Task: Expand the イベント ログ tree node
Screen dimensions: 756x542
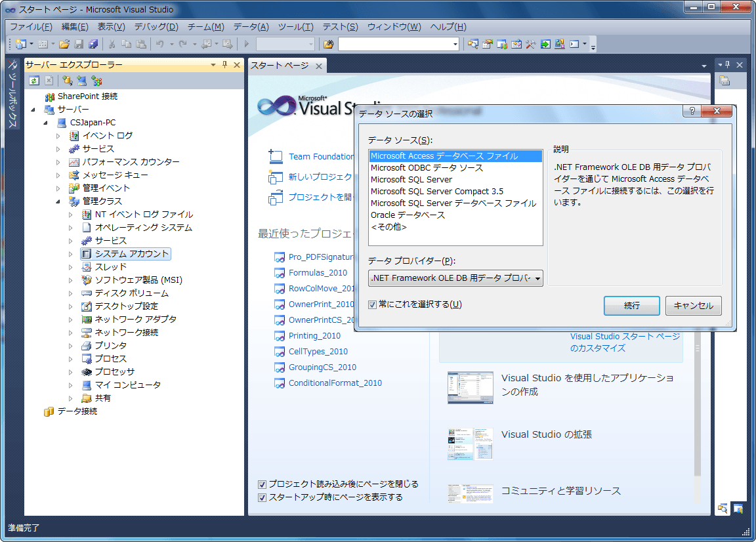Action: click(x=58, y=136)
